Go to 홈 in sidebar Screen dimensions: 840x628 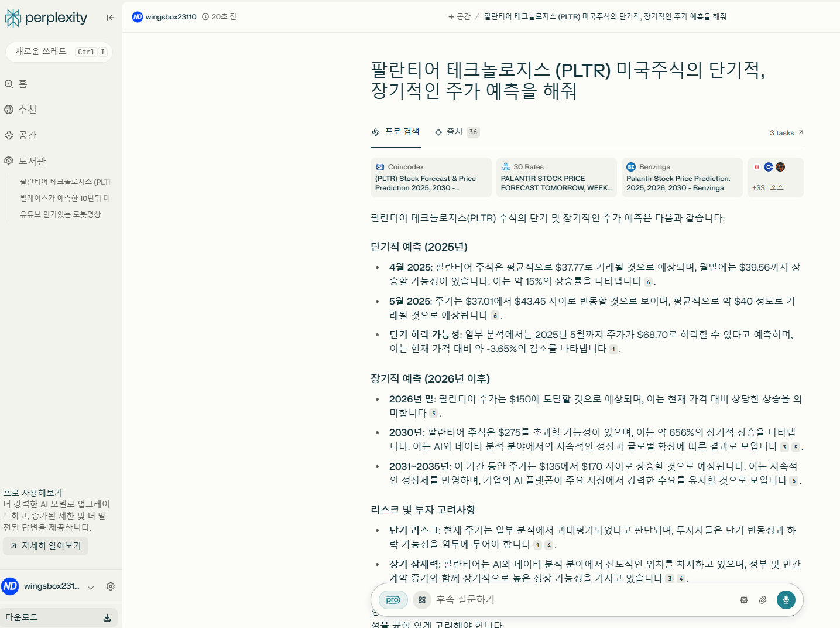click(x=23, y=84)
